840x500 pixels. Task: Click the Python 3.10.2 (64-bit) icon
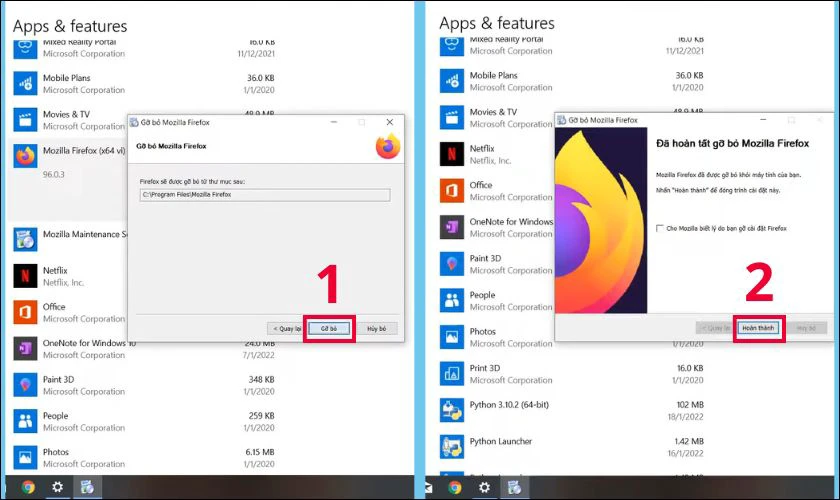452,410
